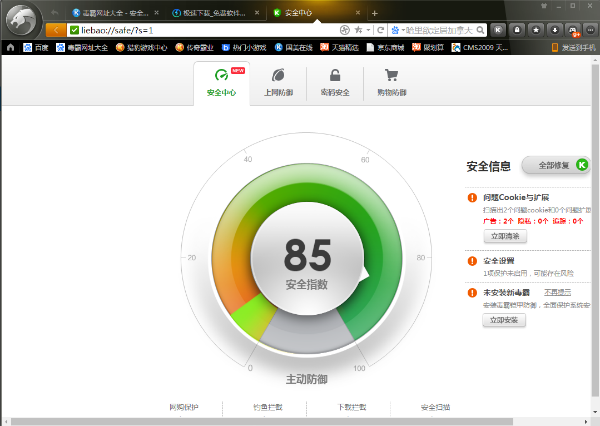Click the orange back navigation arrow
Image resolution: width=600 pixels, height=426 pixels.
tap(53, 30)
